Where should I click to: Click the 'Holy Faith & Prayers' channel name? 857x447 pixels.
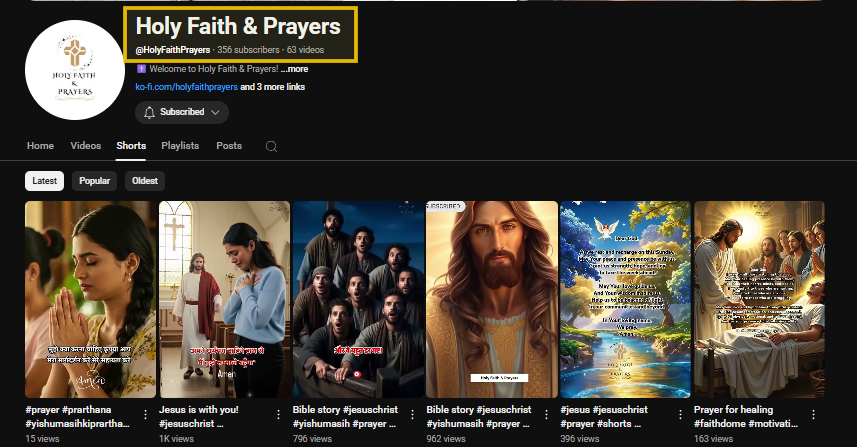coord(238,26)
